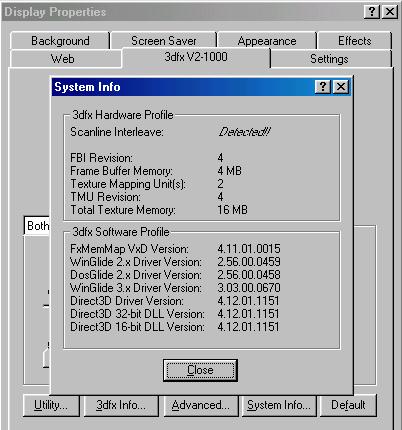Click the version value '3.03.00.0670'
The width and height of the screenshot is (402, 430).
pyautogui.click(x=249, y=288)
